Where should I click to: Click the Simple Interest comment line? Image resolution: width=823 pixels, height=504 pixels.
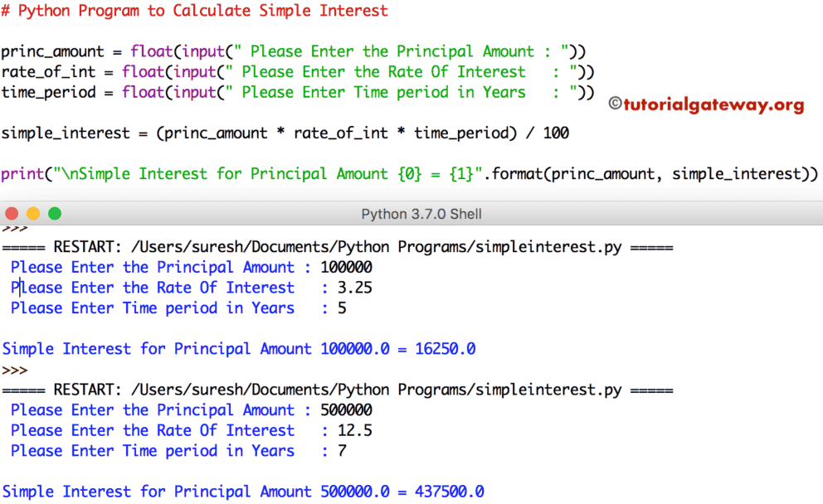(x=197, y=11)
